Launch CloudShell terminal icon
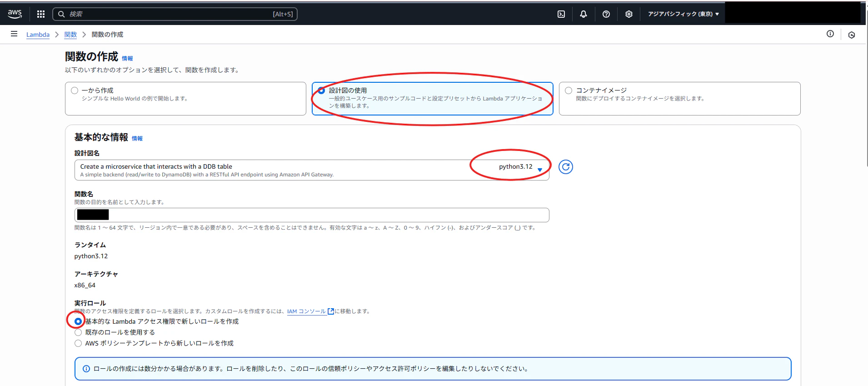This screenshot has height=386, width=868. 561,14
